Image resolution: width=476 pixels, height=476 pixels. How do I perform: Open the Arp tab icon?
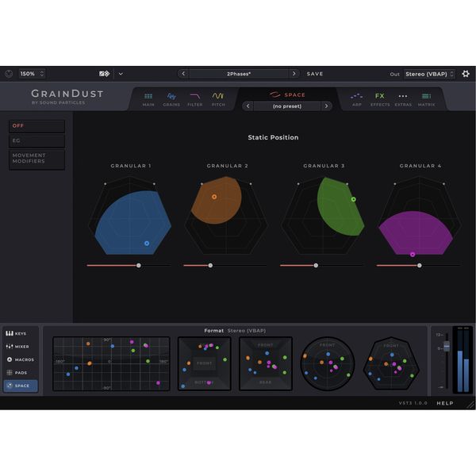(357, 99)
